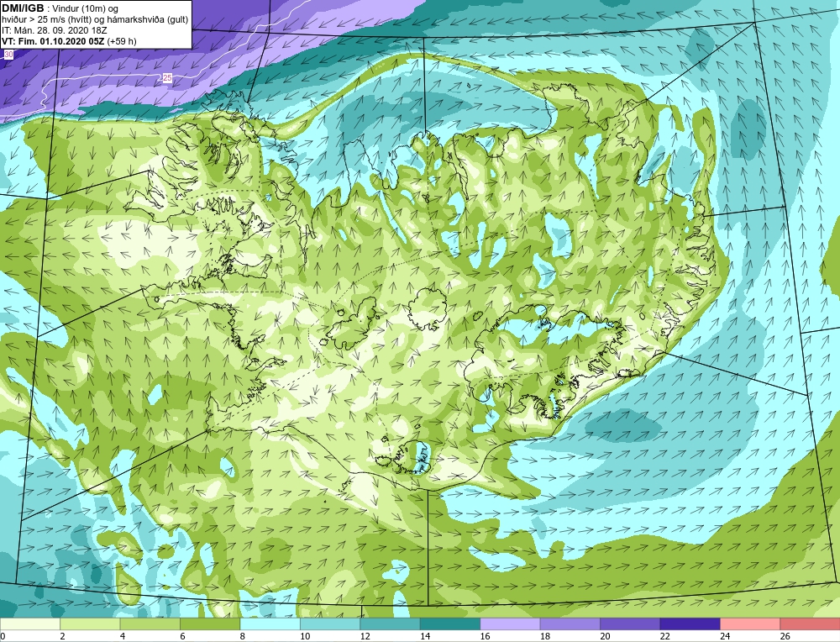Click the legend value 26
This screenshot has width=840, height=642.
(x=785, y=636)
